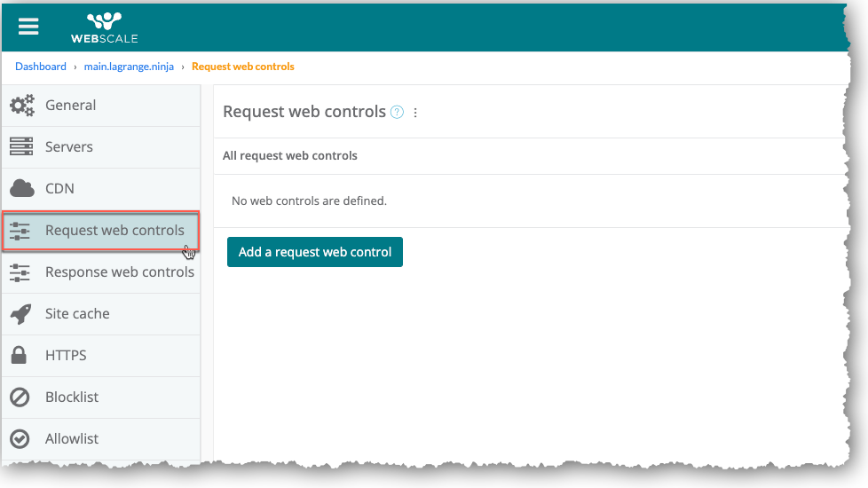Go to Dashboard breadcrumb link
The image size is (868, 488).
point(41,67)
